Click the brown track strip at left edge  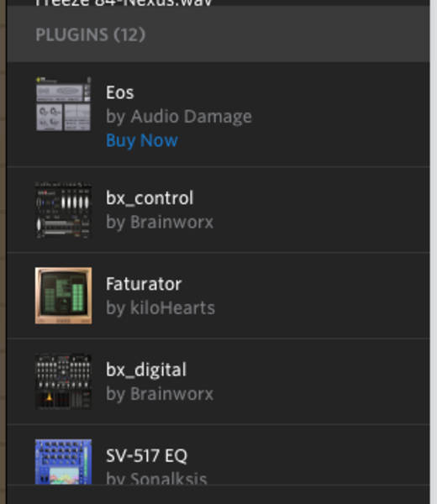pyautogui.click(x=3, y=252)
